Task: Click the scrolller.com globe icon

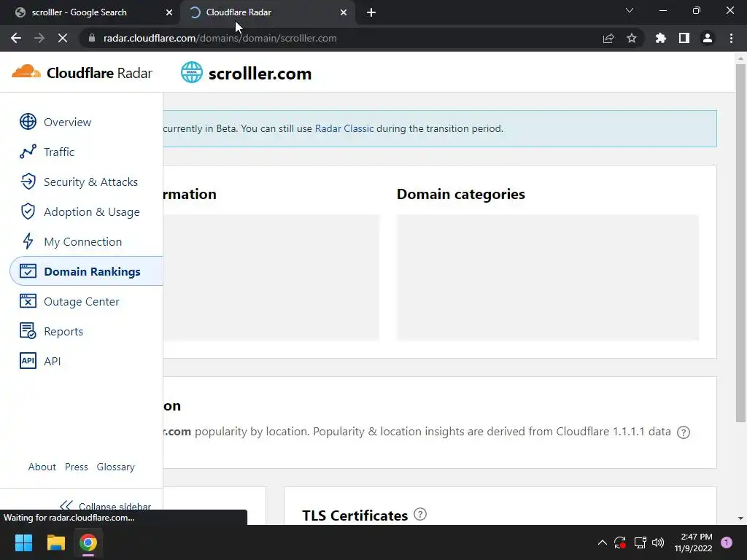Action: click(x=192, y=72)
